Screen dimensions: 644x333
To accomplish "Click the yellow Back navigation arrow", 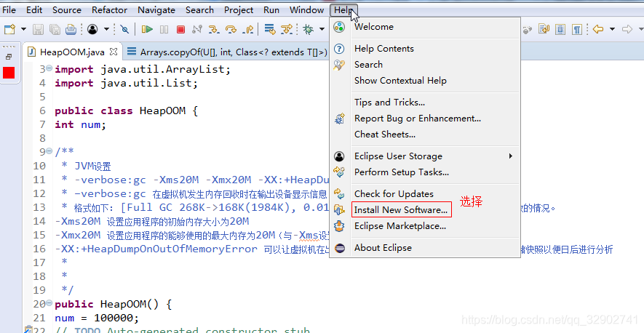I will click(x=598, y=29).
